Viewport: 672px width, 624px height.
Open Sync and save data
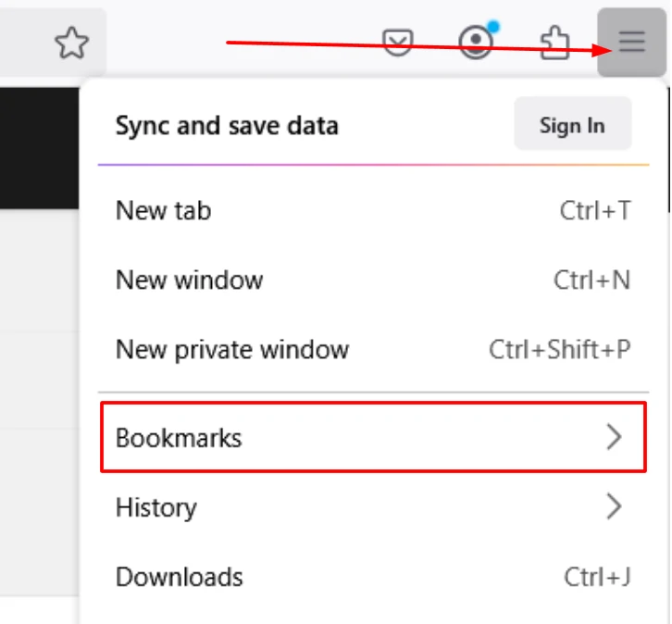(227, 126)
